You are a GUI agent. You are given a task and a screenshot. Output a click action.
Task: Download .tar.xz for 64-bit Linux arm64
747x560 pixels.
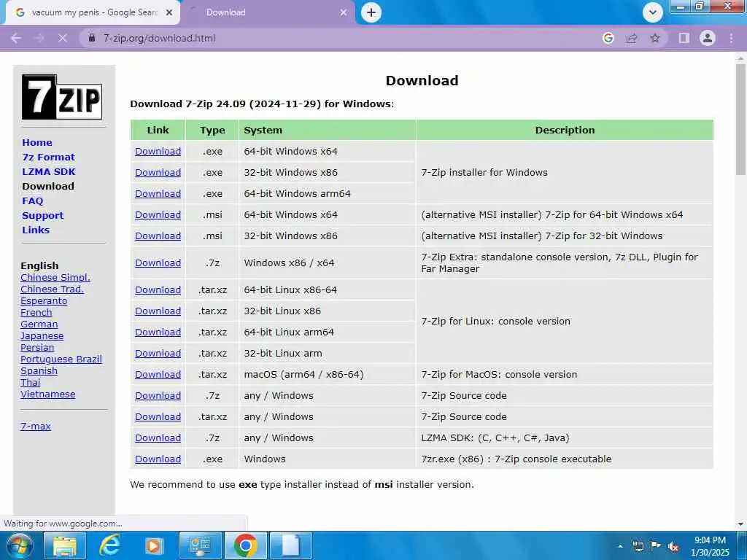pyautogui.click(x=158, y=332)
